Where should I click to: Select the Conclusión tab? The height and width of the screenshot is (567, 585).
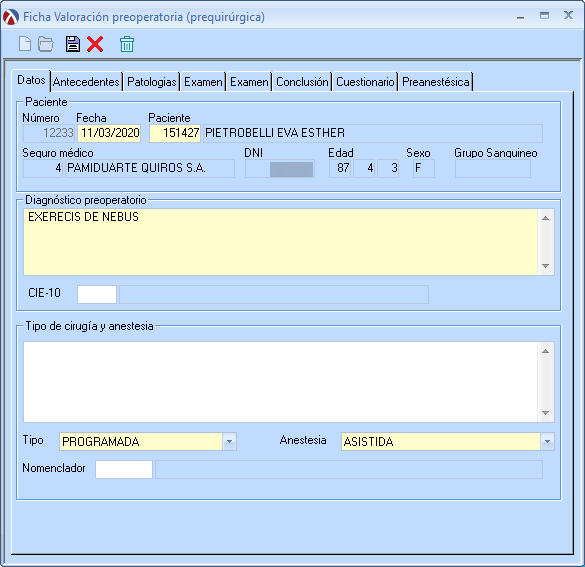302,82
